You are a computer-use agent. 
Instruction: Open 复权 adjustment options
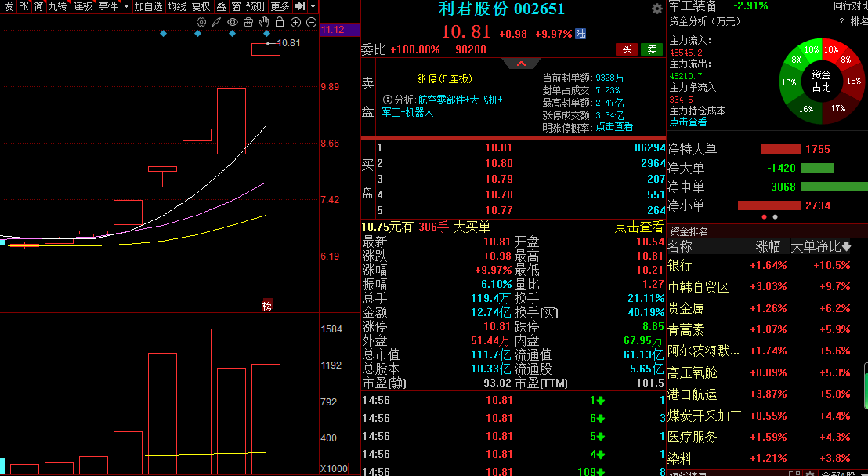point(201,6)
